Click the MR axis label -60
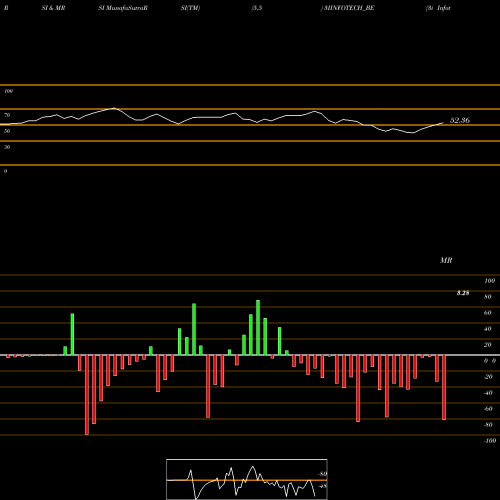500x500 pixels. (x=488, y=409)
